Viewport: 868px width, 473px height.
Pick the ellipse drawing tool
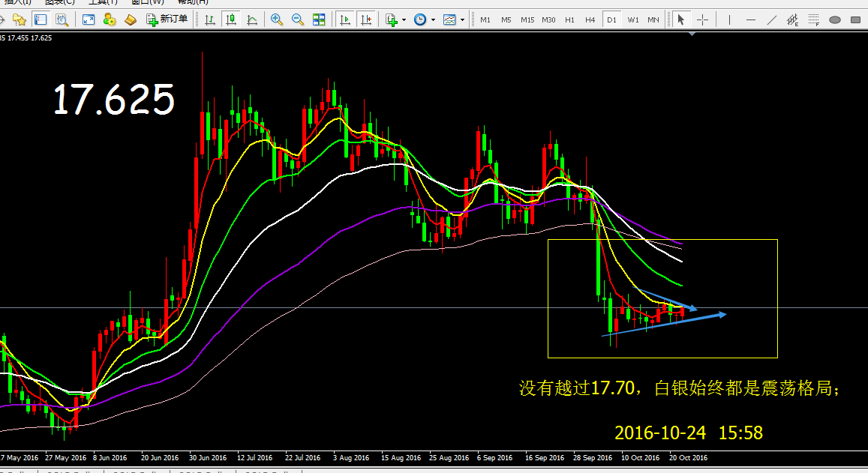click(835, 20)
